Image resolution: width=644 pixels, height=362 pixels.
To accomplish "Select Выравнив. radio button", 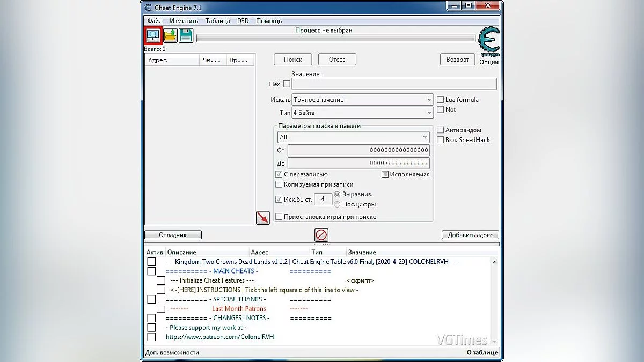I will (337, 194).
